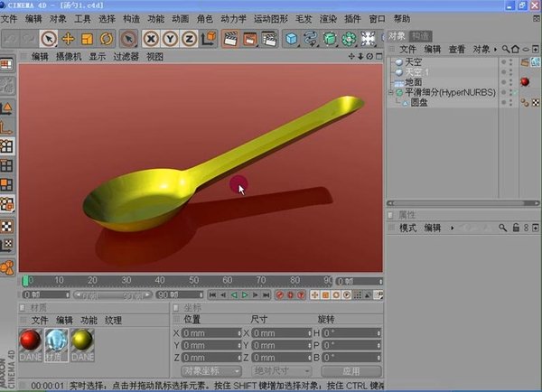542x392 pixels.
Task: Click the play backward green button
Action: tap(234, 294)
